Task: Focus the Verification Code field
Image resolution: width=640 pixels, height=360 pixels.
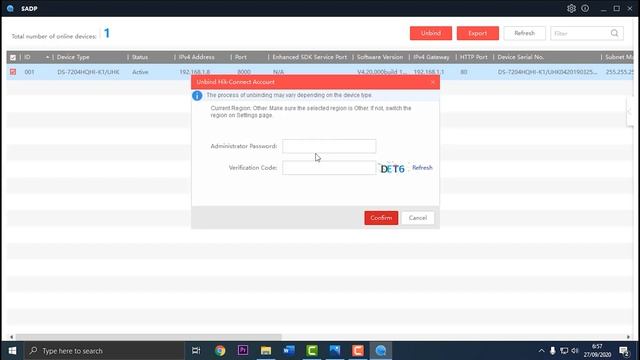Action: pos(329,168)
